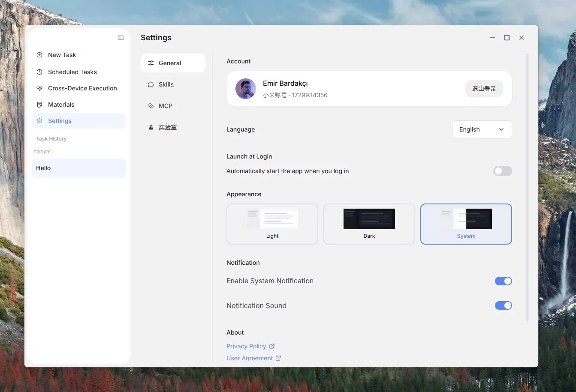
Task: Click the user avatar picture
Action: pyautogui.click(x=246, y=89)
